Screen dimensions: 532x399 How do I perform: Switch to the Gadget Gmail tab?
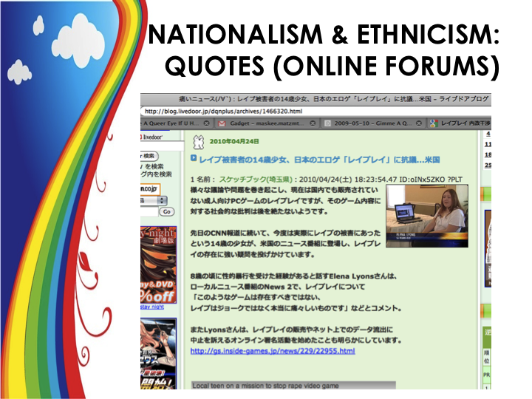(266, 123)
